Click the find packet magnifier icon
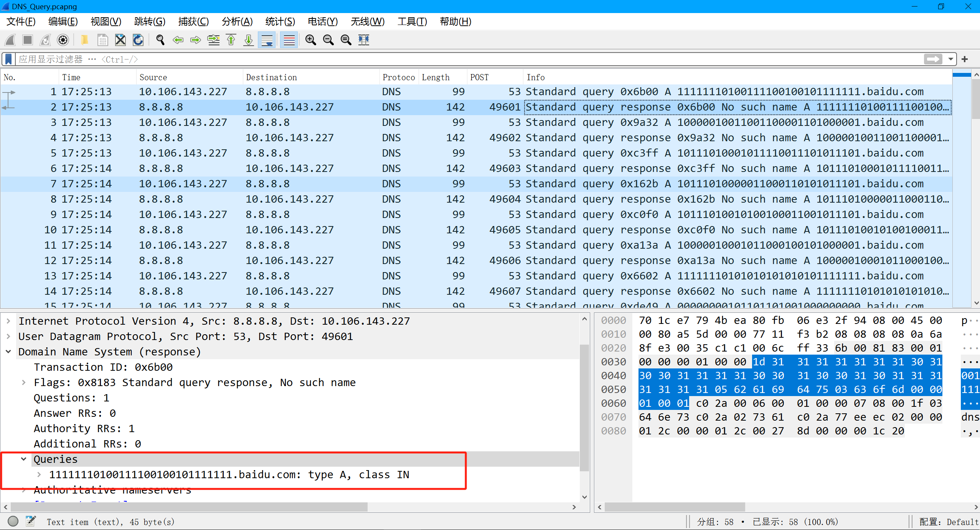Viewport: 980px width, 530px height. (x=160, y=40)
